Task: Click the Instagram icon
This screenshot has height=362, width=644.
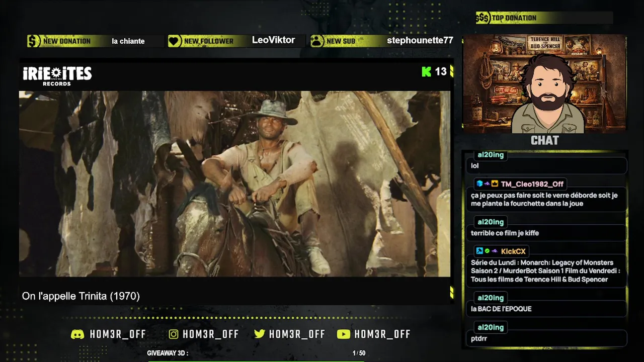Action: click(174, 334)
